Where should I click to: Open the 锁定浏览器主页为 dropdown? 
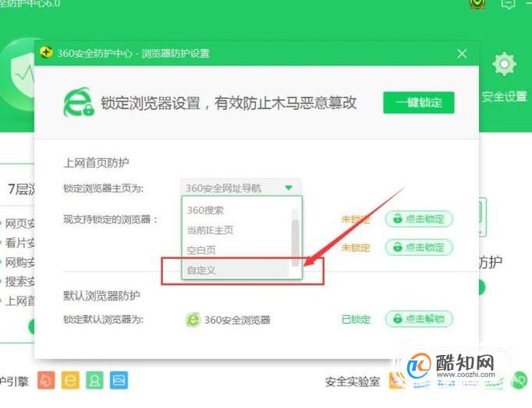point(240,188)
